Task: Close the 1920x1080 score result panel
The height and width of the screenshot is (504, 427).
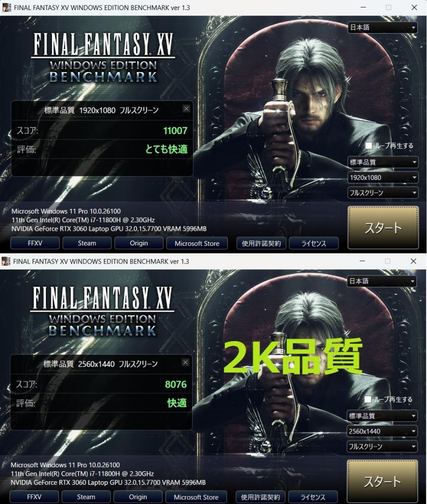Action: click(186, 109)
